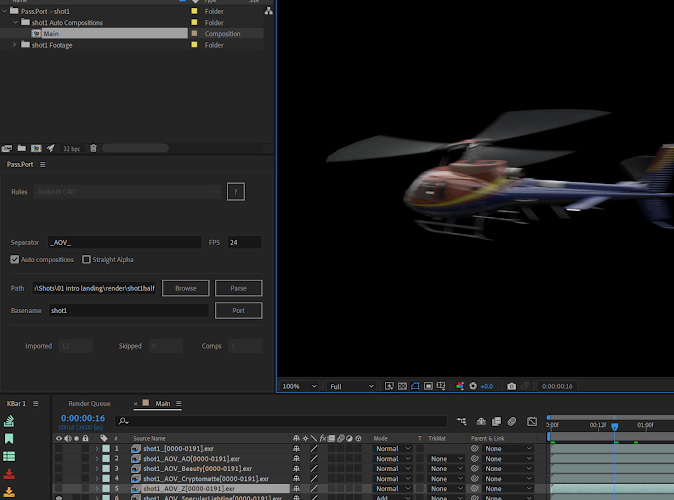Delete the selected project item with the trash icon
The width and height of the screenshot is (674, 500).
click(93, 148)
